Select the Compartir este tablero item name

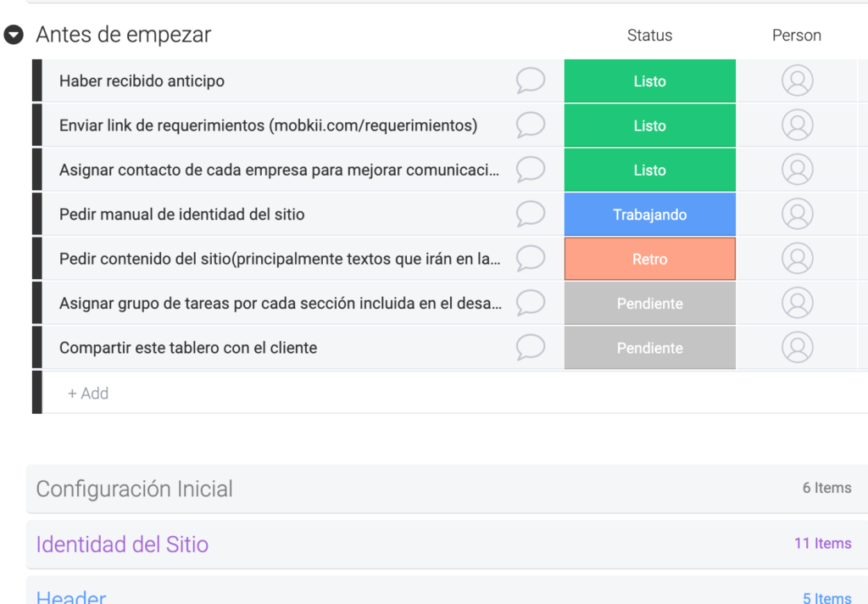(x=188, y=348)
